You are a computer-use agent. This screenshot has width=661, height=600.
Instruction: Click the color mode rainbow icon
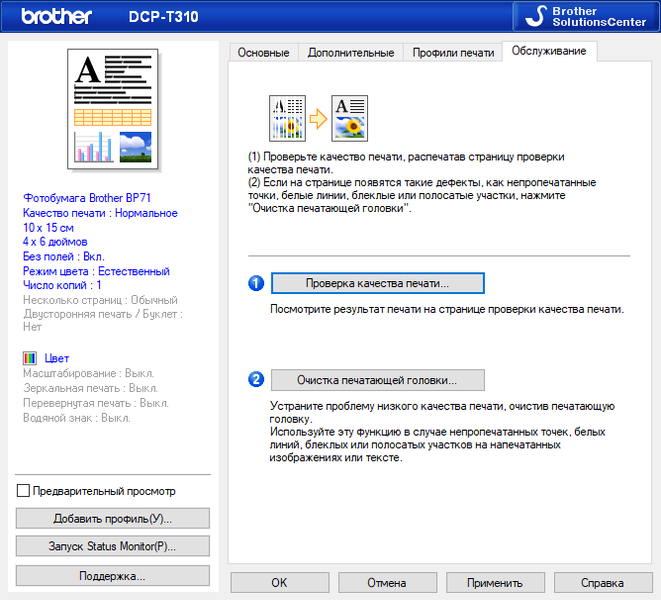30,358
